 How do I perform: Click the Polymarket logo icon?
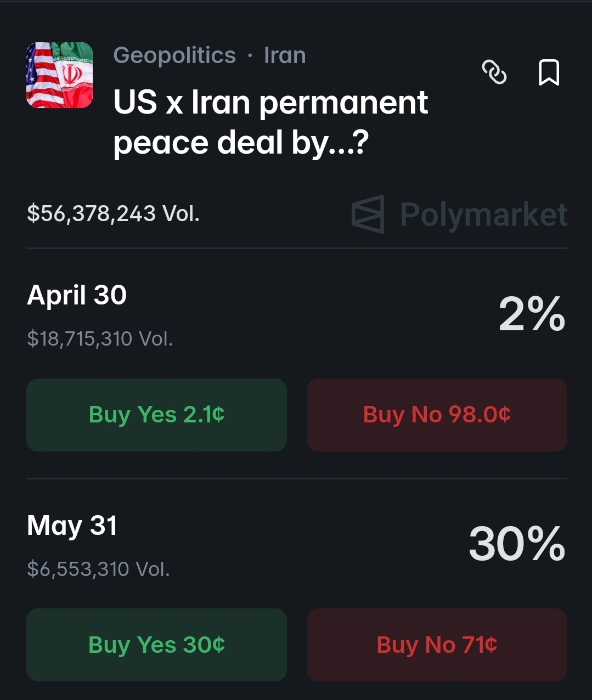[368, 214]
